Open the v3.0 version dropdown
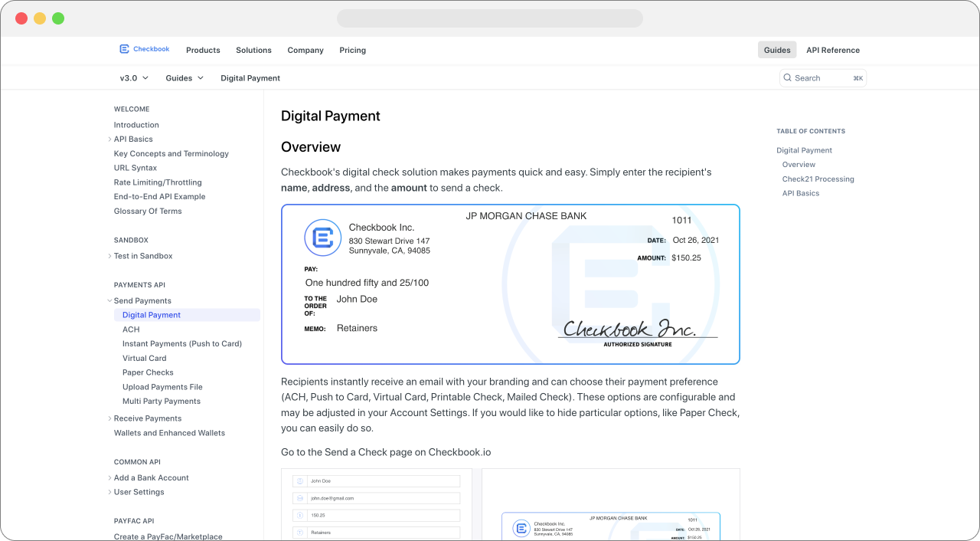Image resolution: width=980 pixels, height=541 pixels. 134,78
